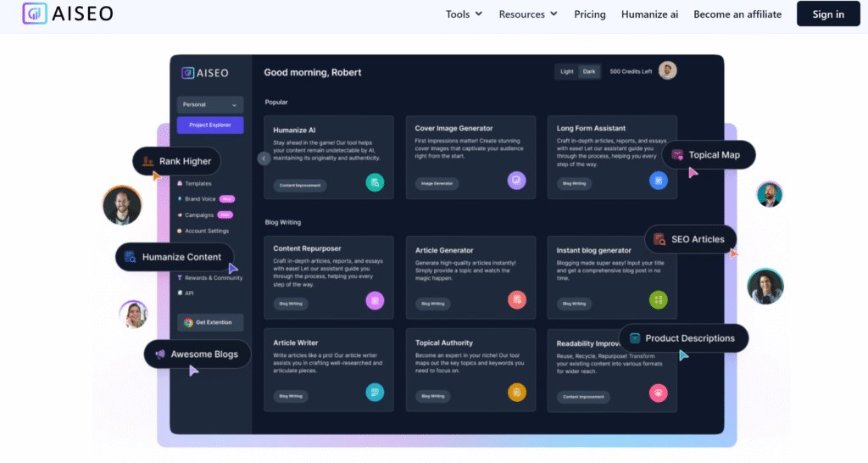Switch to Light theme mode
The height and width of the screenshot is (463, 868).
coord(566,71)
